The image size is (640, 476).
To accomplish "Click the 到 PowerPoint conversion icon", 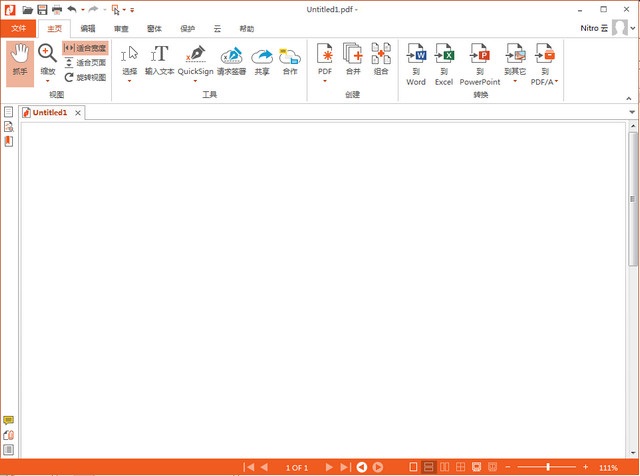I will (480, 63).
